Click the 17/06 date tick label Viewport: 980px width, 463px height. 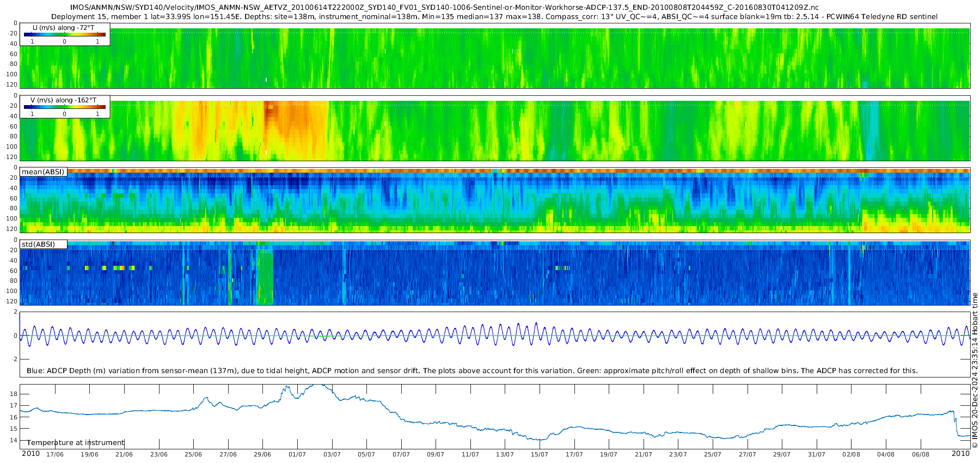point(54,454)
